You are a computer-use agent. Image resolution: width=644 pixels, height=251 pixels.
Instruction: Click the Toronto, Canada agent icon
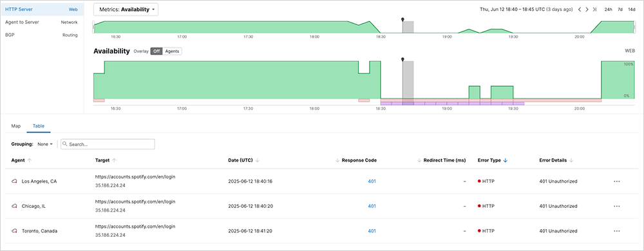[15, 231]
